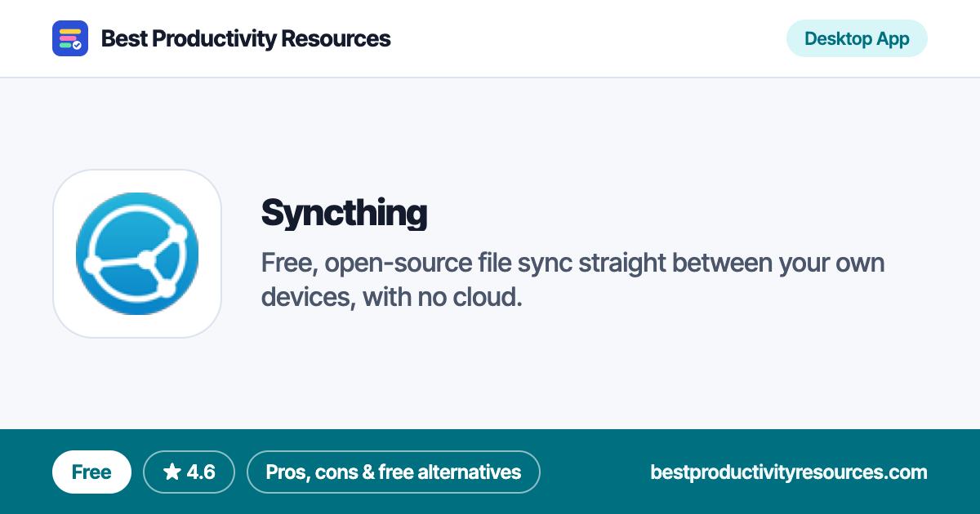
Task: Open the Best Productivity Resources title
Action: point(246,38)
